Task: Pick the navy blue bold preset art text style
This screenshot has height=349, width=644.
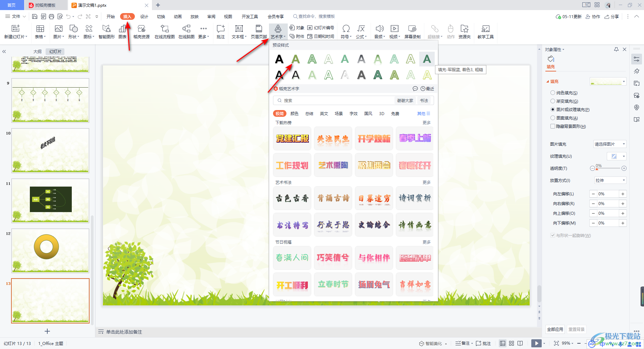Action: (427, 59)
